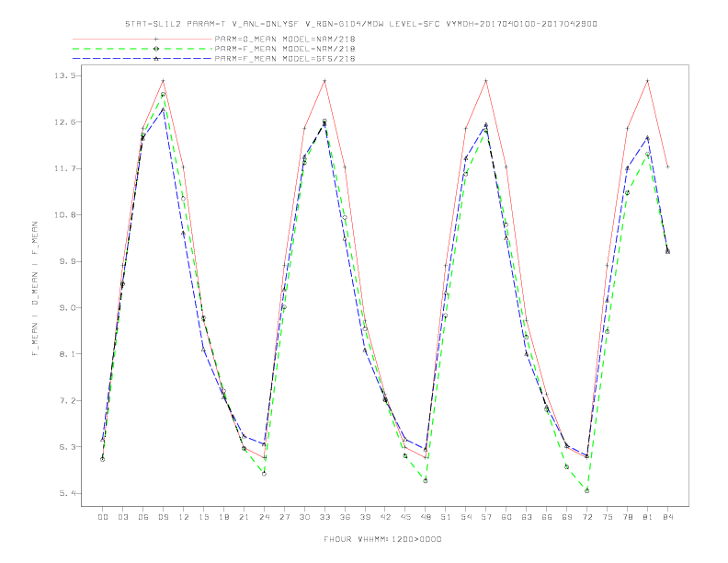Click forecast hour tick label 18
This screenshot has height=563, width=728.
tap(223, 517)
